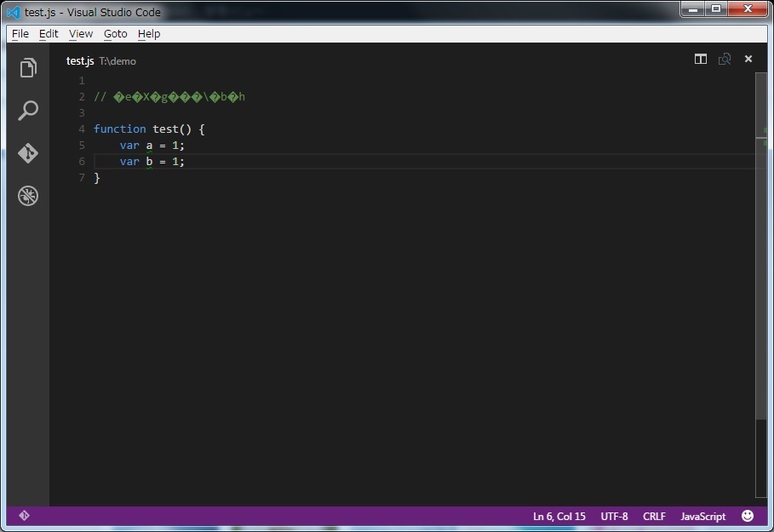The width and height of the screenshot is (774, 532).
Task: Open the Goto menu
Action: 116,33
